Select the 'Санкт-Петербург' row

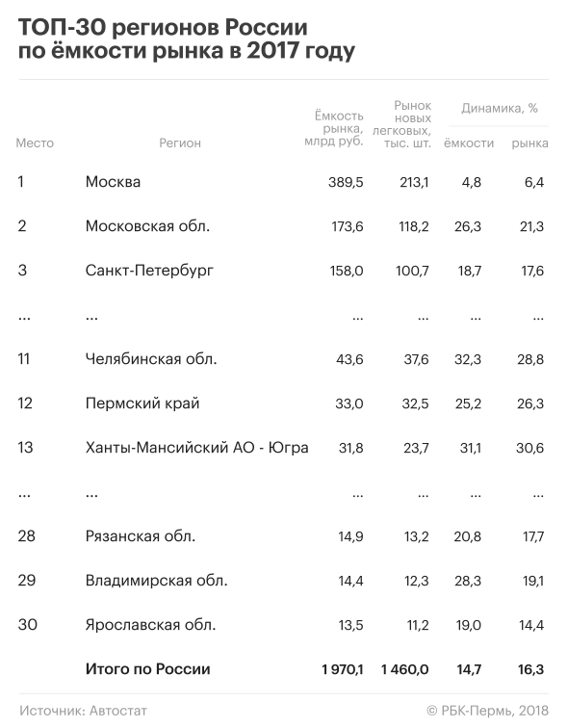(284, 271)
